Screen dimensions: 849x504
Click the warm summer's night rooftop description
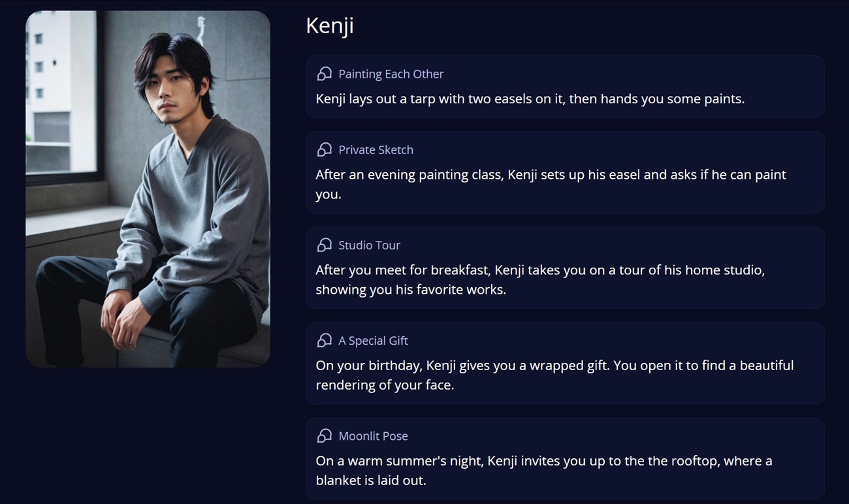click(x=543, y=470)
